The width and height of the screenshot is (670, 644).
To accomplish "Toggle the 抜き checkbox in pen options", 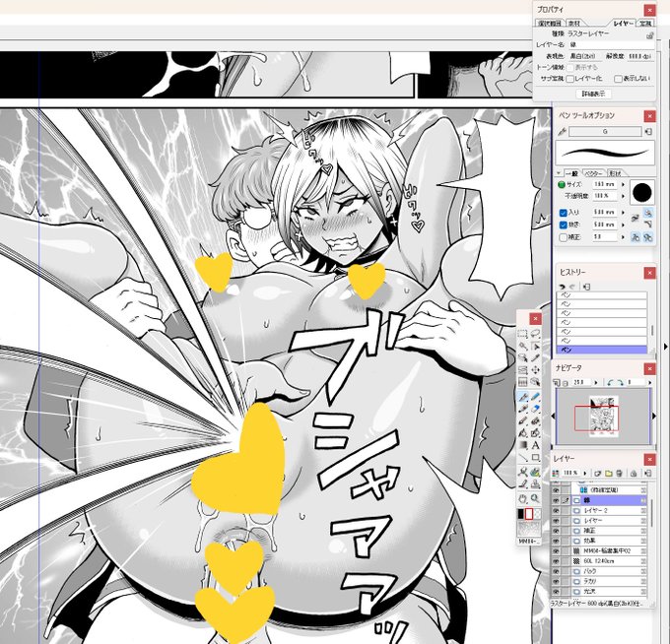I will tap(564, 225).
